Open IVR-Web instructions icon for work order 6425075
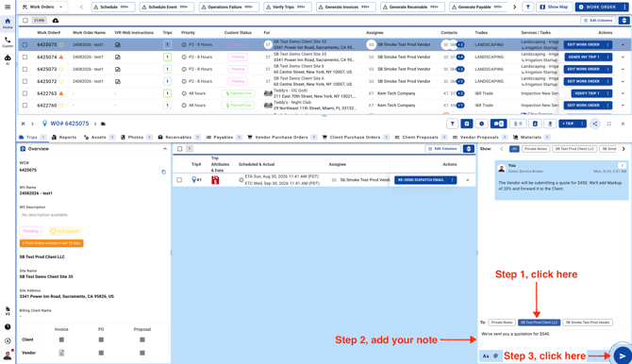This screenshot has height=364, width=632. (x=118, y=44)
